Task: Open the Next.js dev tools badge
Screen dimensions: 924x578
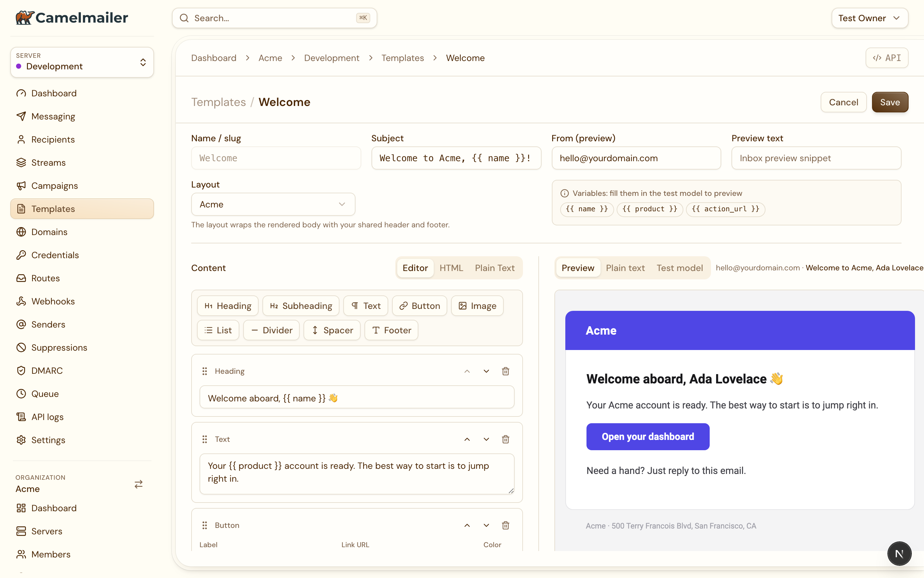Action: tap(899, 554)
